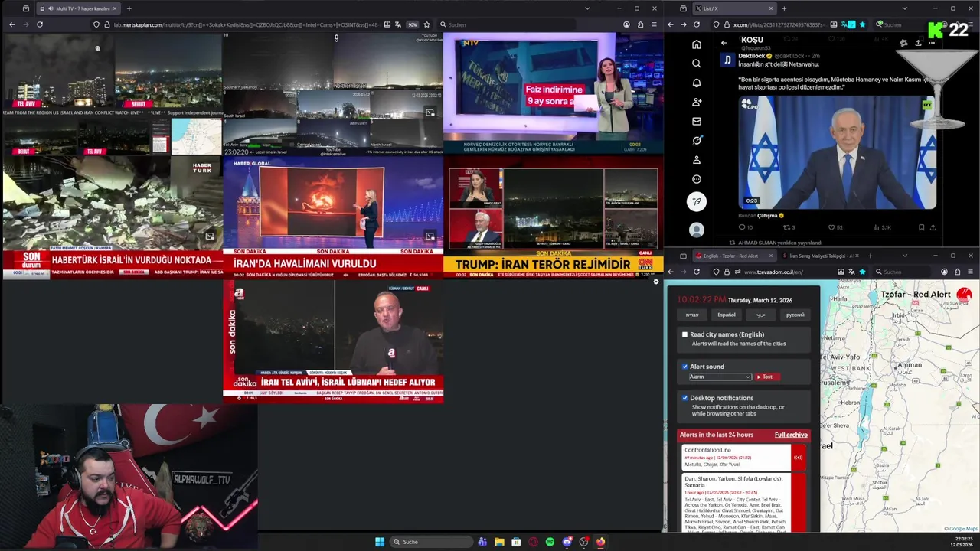Screen dimensions: 980x551
Task: Open Çatışma community link under post
Action: (767, 216)
